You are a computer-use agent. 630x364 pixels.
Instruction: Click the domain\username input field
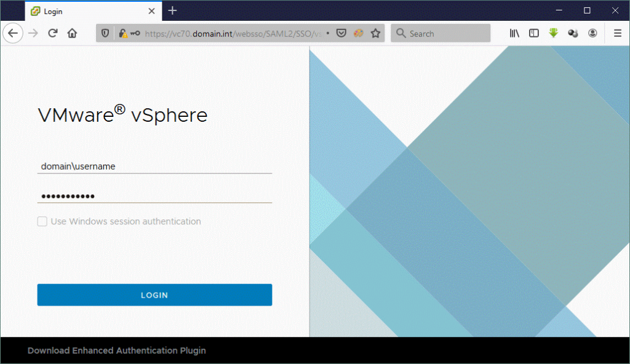(x=154, y=166)
